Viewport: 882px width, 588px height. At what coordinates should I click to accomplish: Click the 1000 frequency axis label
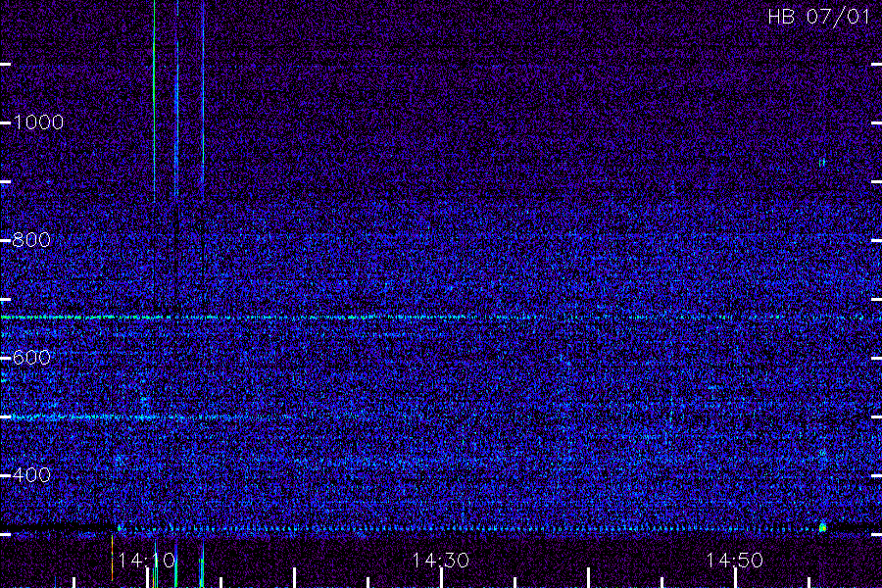[38, 122]
